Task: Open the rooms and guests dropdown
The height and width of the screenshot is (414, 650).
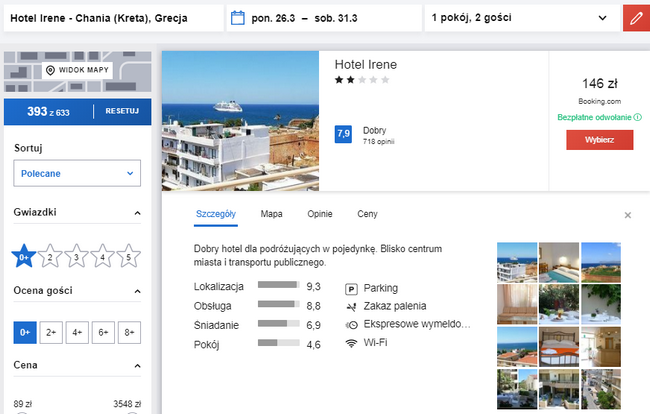Action: pyautogui.click(x=522, y=18)
